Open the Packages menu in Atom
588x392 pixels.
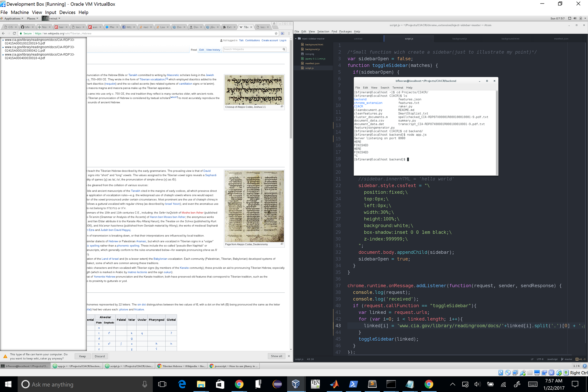point(345,32)
